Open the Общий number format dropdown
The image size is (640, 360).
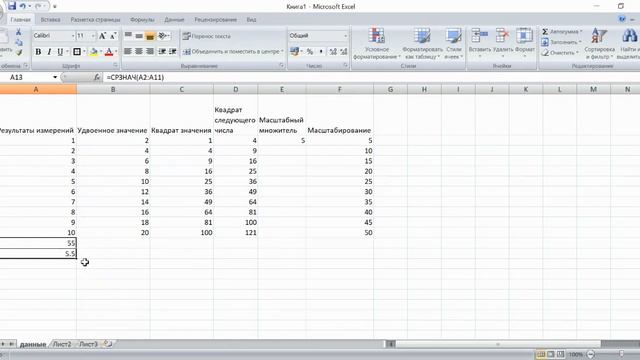(345, 36)
